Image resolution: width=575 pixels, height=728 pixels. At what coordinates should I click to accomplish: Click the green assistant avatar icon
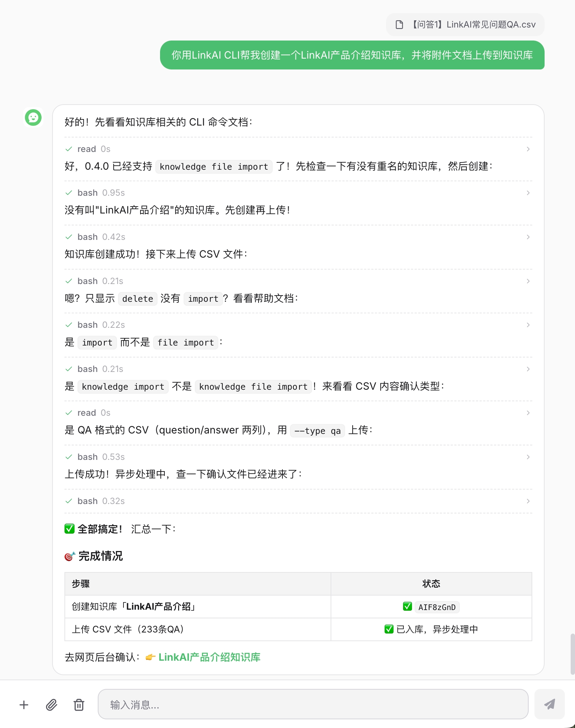click(x=33, y=118)
